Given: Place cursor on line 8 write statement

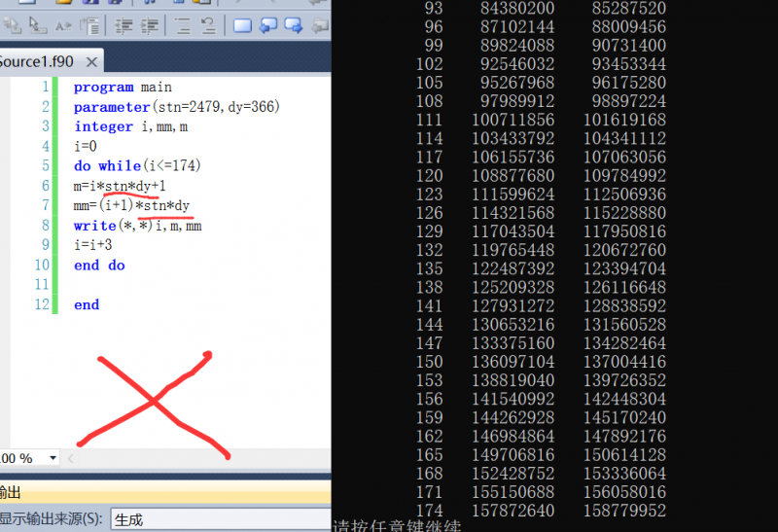Looking at the screenshot, I should tap(138, 226).
